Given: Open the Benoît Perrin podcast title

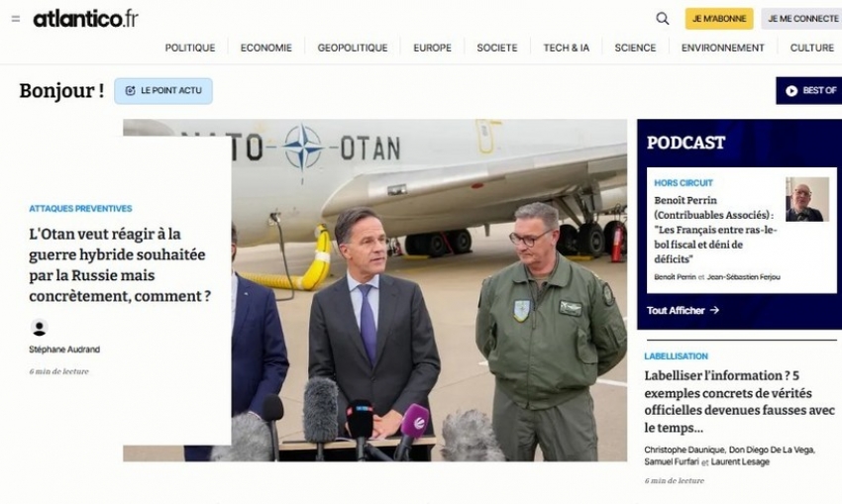Looking at the screenshot, I should 714,230.
